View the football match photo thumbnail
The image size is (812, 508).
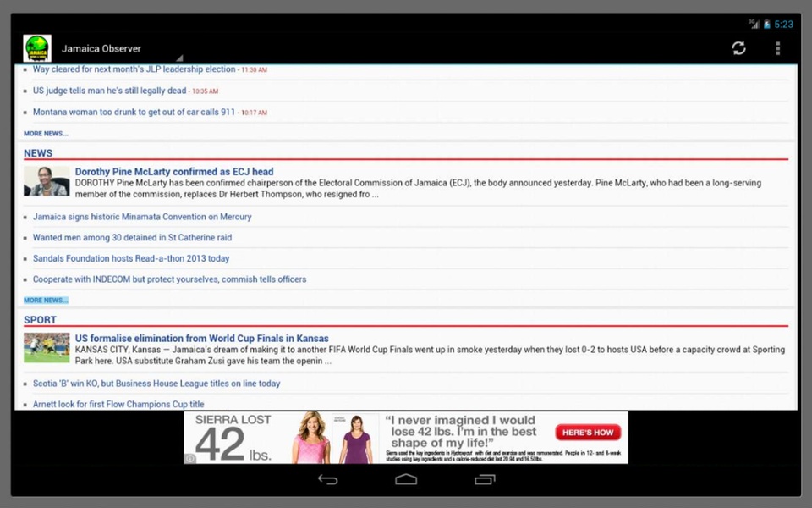tap(47, 347)
